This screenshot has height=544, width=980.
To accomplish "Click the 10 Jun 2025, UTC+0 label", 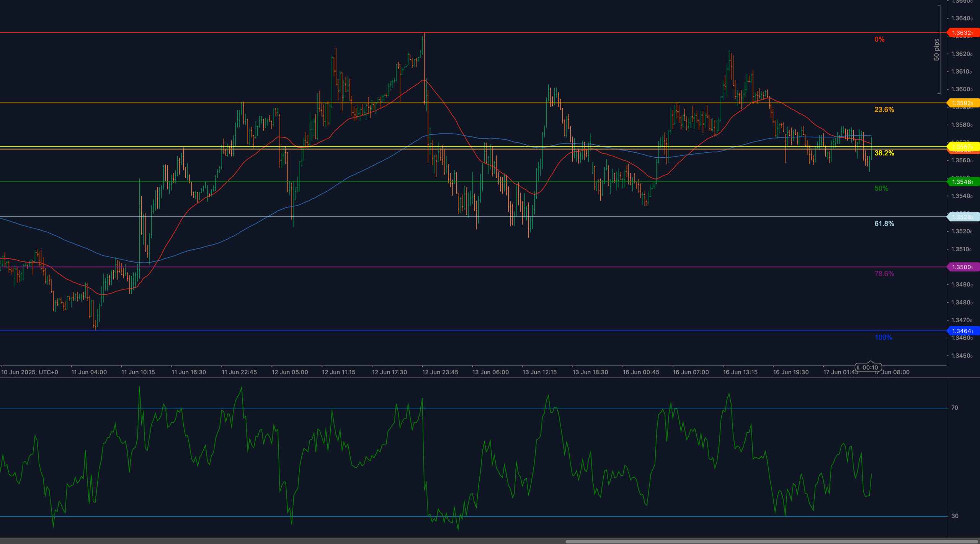I will (x=29, y=372).
